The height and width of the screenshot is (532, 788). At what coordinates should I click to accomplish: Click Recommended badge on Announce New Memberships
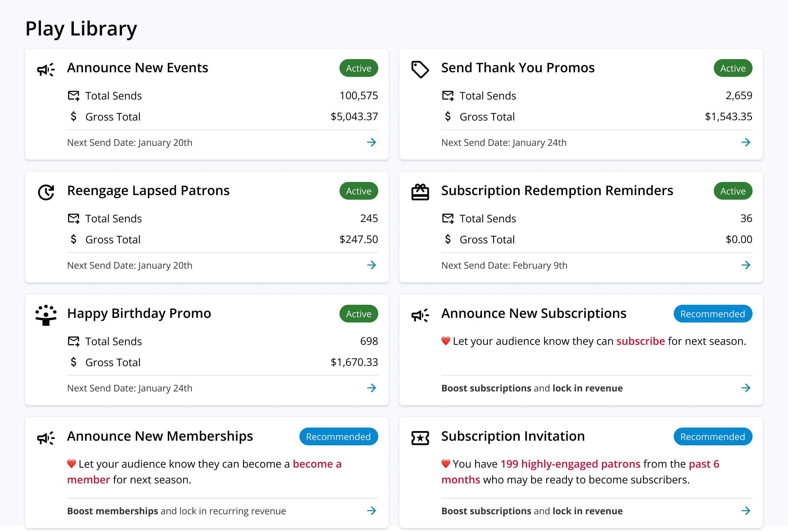pyautogui.click(x=339, y=436)
